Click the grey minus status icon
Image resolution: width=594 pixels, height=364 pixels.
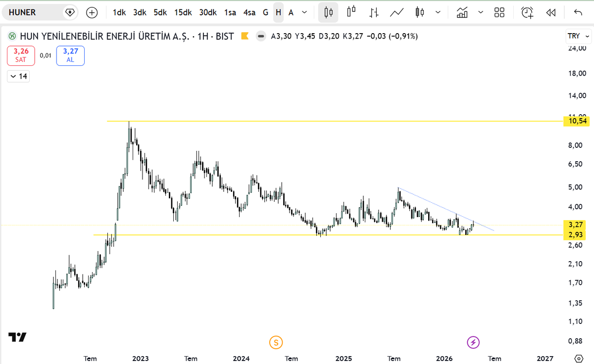point(260,36)
